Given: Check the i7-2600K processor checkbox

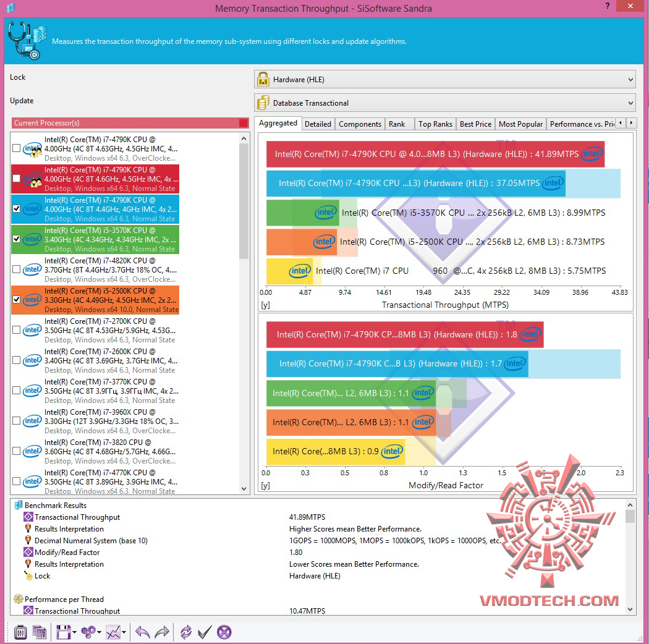Looking at the screenshot, I should (16, 360).
